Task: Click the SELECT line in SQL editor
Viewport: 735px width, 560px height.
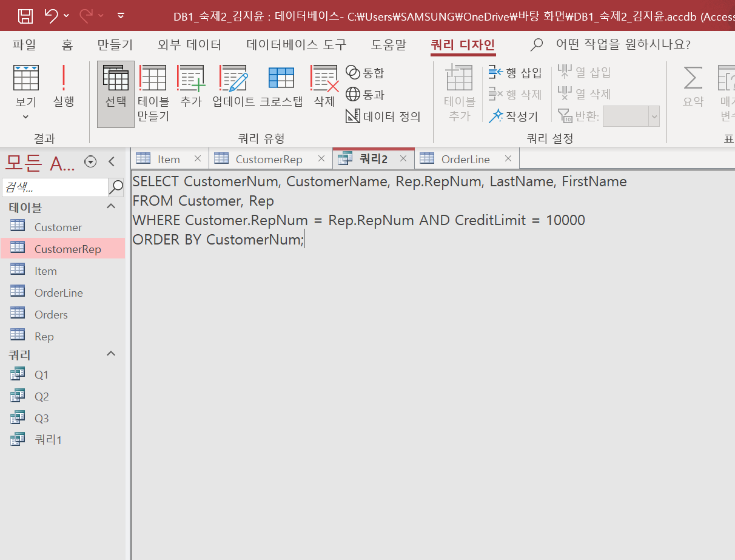Action: pyautogui.click(x=380, y=181)
